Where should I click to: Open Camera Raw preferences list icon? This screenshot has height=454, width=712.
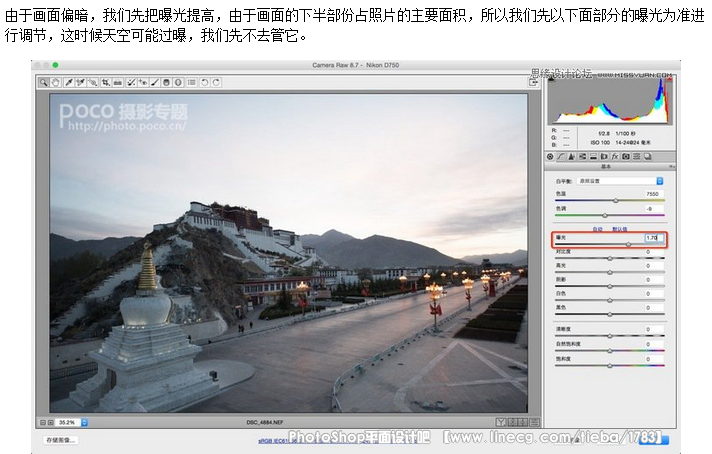pyautogui.click(x=192, y=82)
